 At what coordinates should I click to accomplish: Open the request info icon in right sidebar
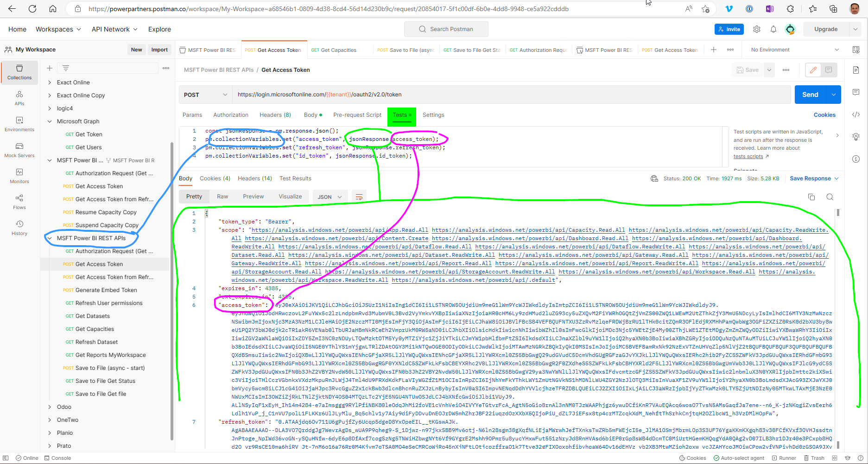point(856,159)
